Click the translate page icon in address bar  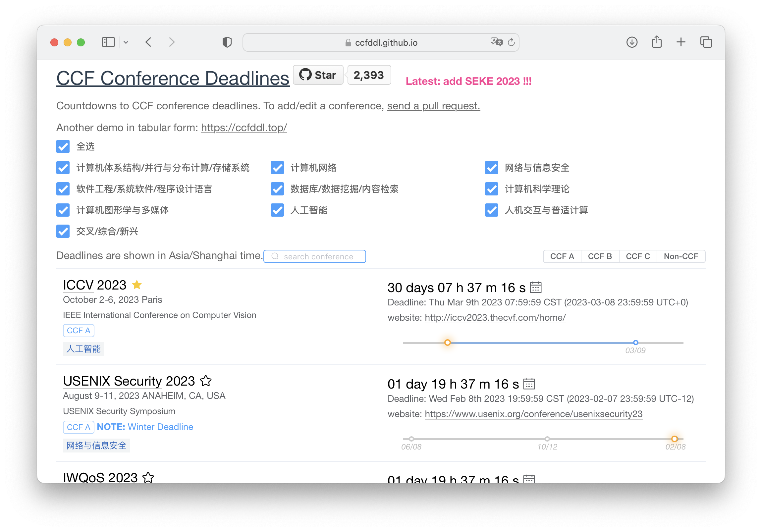[496, 42]
